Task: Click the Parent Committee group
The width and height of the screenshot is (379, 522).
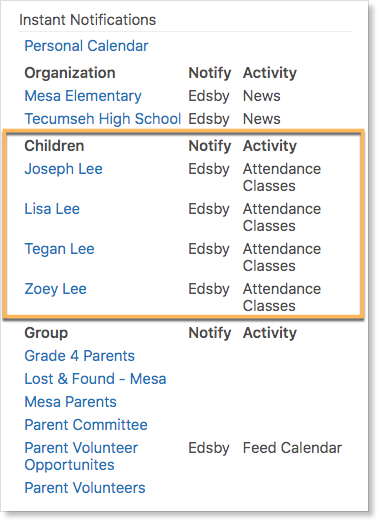Action: tap(86, 425)
